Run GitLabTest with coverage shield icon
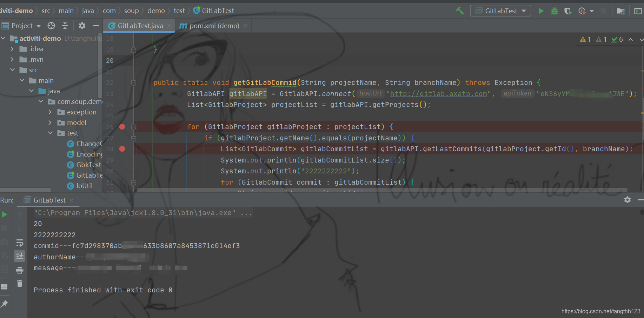644x318 pixels. point(568,11)
